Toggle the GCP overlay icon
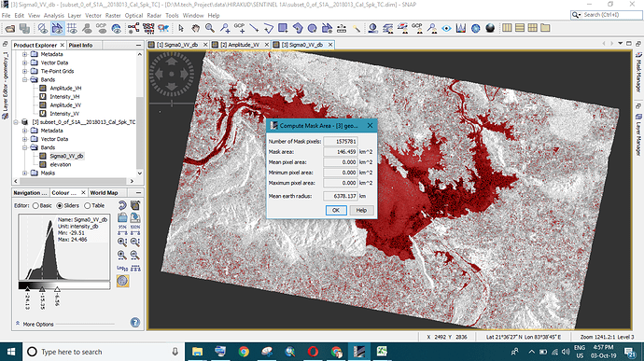644x361 pixels. click(101, 28)
